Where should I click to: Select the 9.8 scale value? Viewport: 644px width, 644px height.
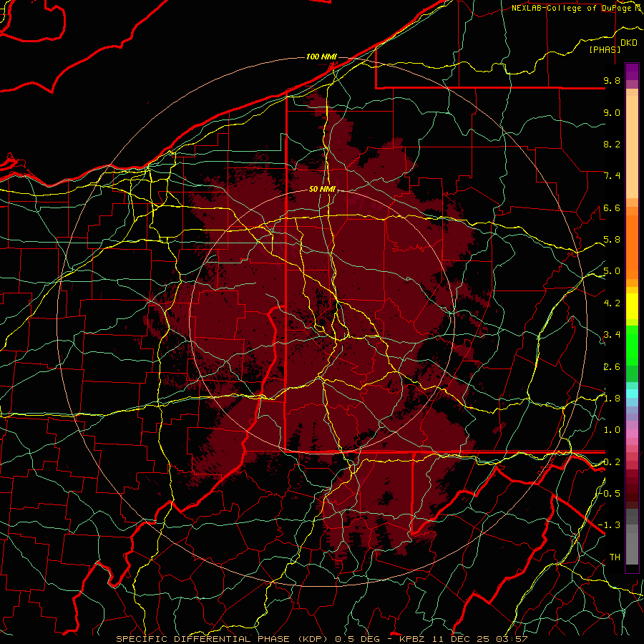[612, 81]
